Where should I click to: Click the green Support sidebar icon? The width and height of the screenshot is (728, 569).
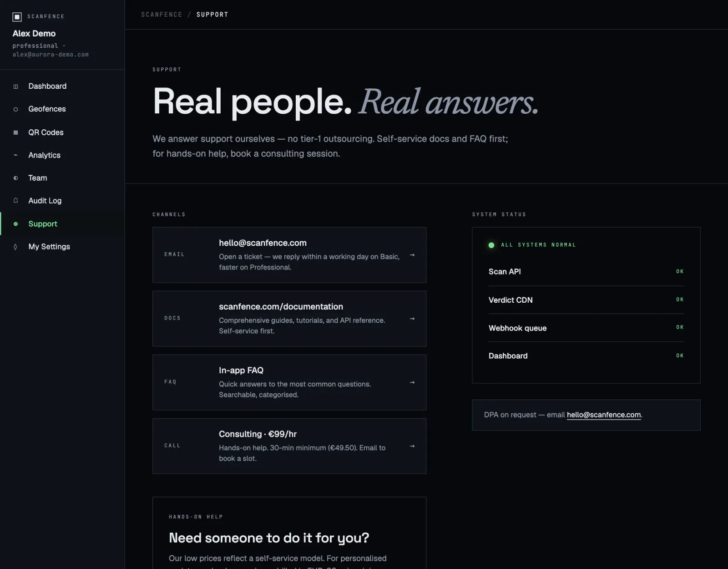[x=16, y=224]
